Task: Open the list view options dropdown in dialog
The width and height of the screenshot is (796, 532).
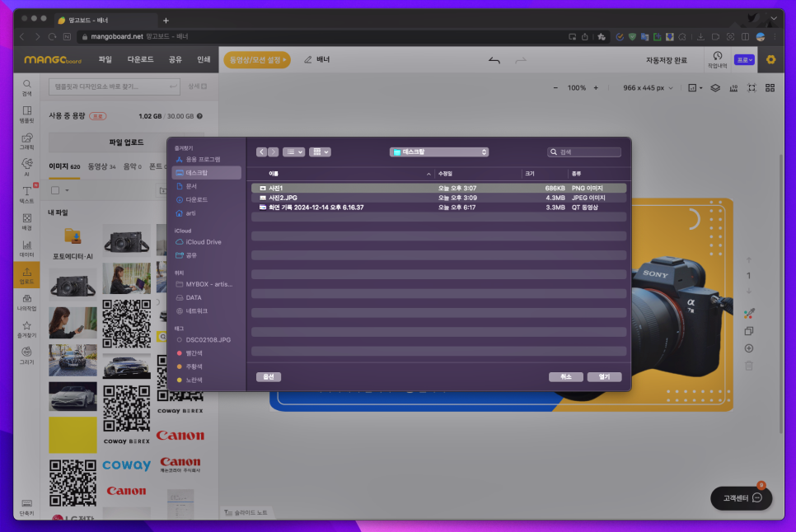Action: tap(293, 152)
